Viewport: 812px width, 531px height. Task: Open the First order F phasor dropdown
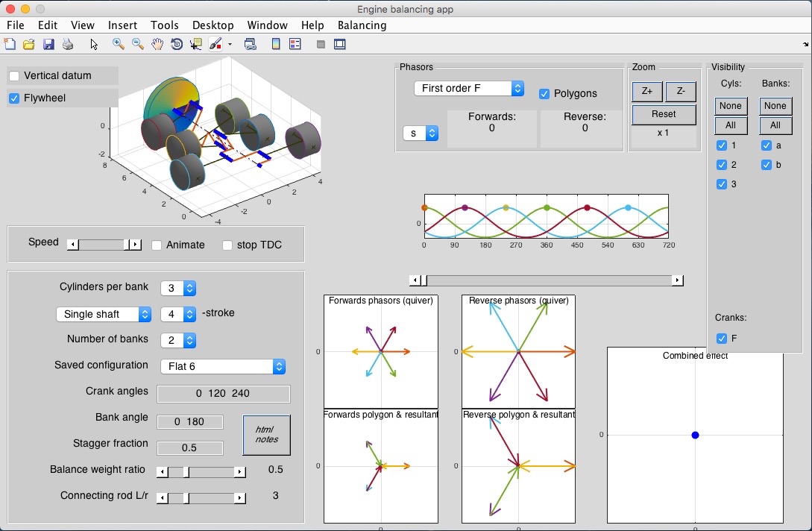tap(469, 89)
